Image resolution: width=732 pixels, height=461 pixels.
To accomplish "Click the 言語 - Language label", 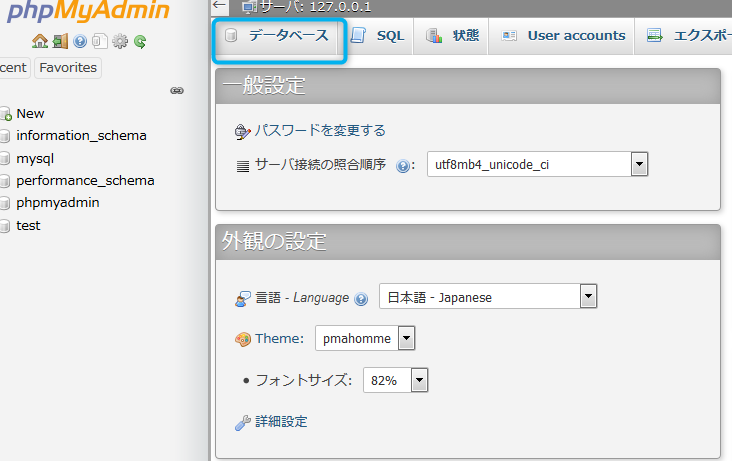I will coord(302,298).
